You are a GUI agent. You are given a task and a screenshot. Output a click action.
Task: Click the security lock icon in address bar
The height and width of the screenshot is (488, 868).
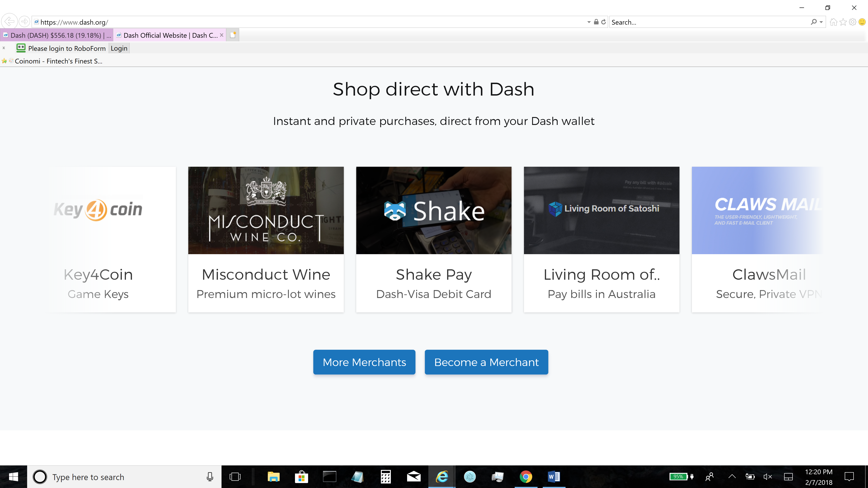click(x=596, y=22)
